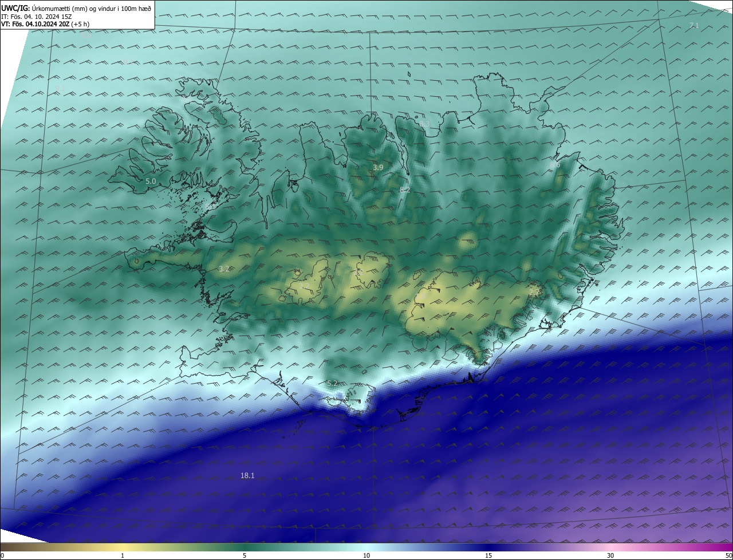Screen dimensions: 733x560
Task: Click the 10 tick on the color scale
Action: tap(366, 555)
